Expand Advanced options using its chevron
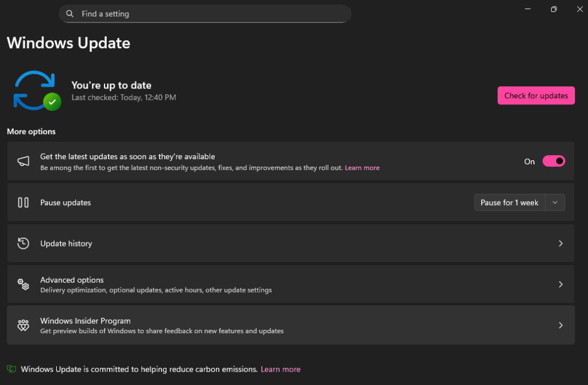 click(560, 284)
